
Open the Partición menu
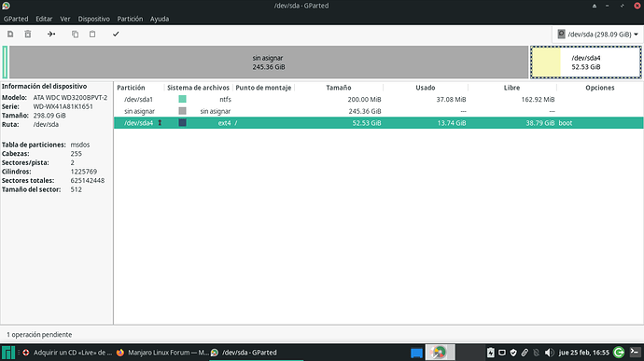130,19
